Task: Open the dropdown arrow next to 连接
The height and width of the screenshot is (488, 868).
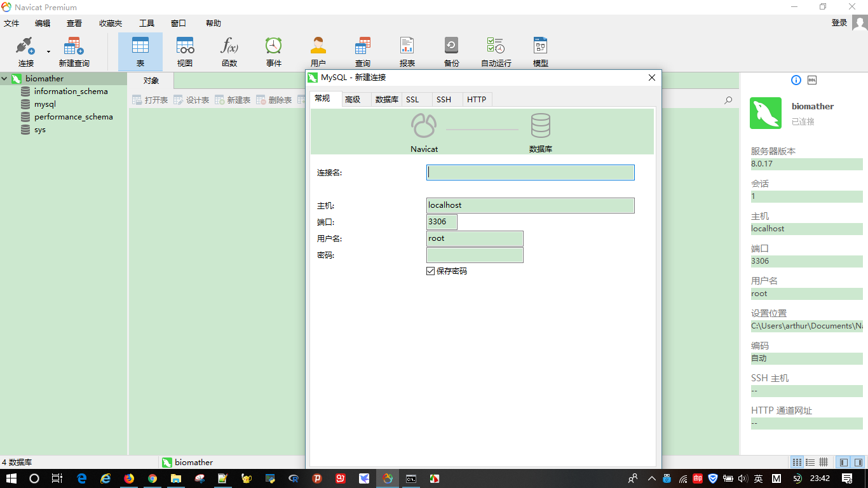Action: point(48,51)
